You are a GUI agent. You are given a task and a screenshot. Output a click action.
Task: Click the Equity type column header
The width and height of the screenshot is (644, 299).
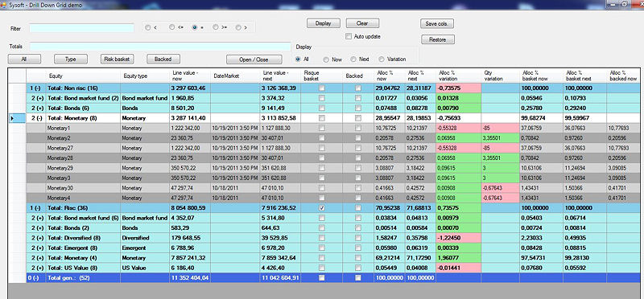pos(146,76)
